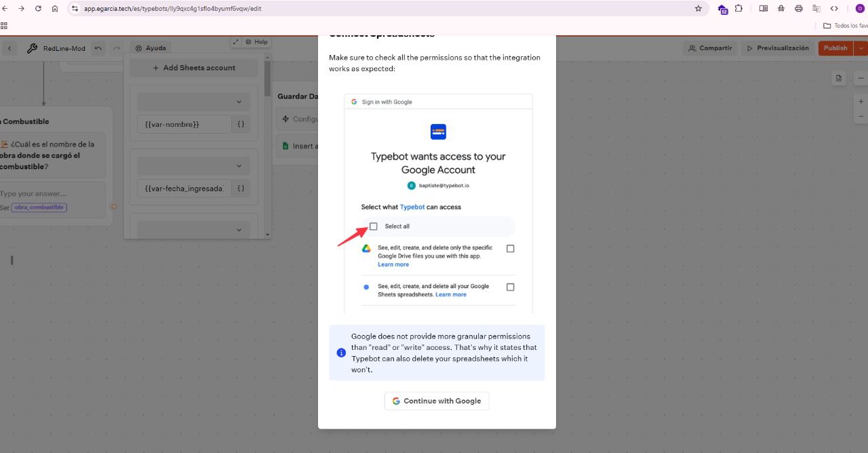Open browser extensions puzzle icon
This screenshot has height=453, width=868.
point(738,9)
